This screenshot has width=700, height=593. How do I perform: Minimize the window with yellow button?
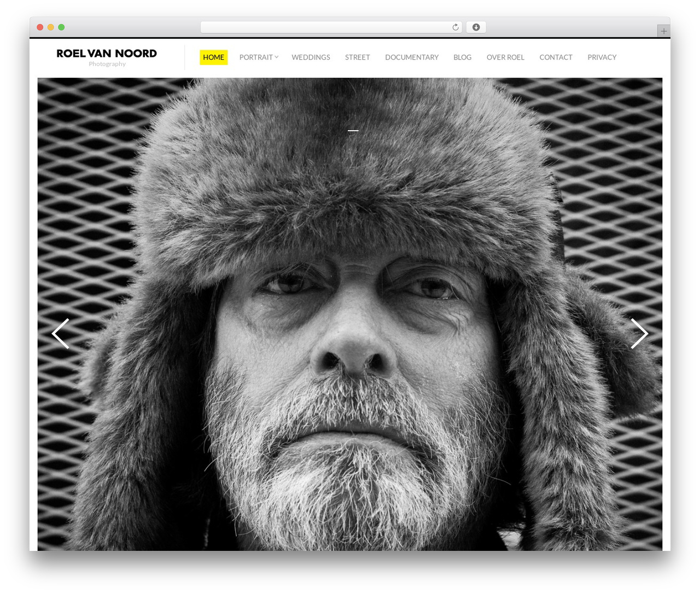[50, 27]
